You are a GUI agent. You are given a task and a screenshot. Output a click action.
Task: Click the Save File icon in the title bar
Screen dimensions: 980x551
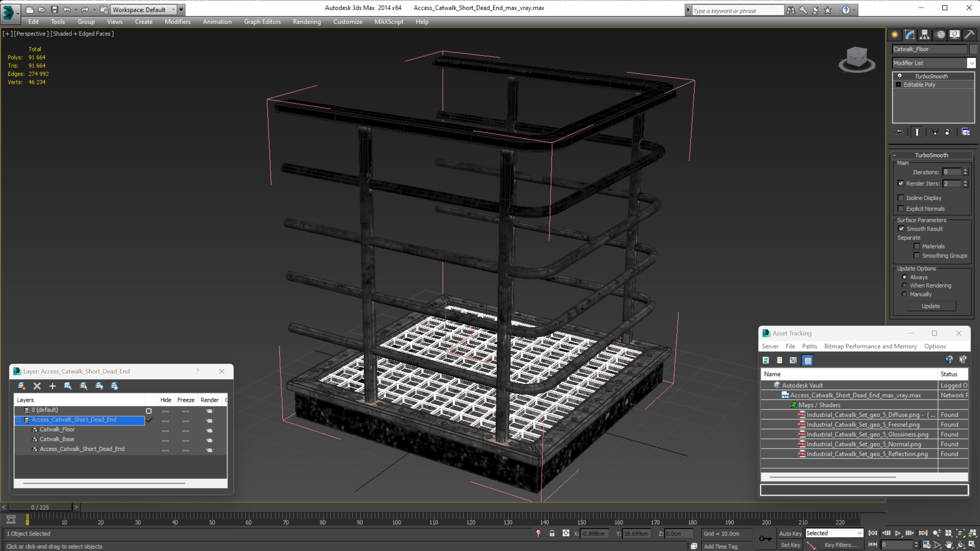point(54,10)
